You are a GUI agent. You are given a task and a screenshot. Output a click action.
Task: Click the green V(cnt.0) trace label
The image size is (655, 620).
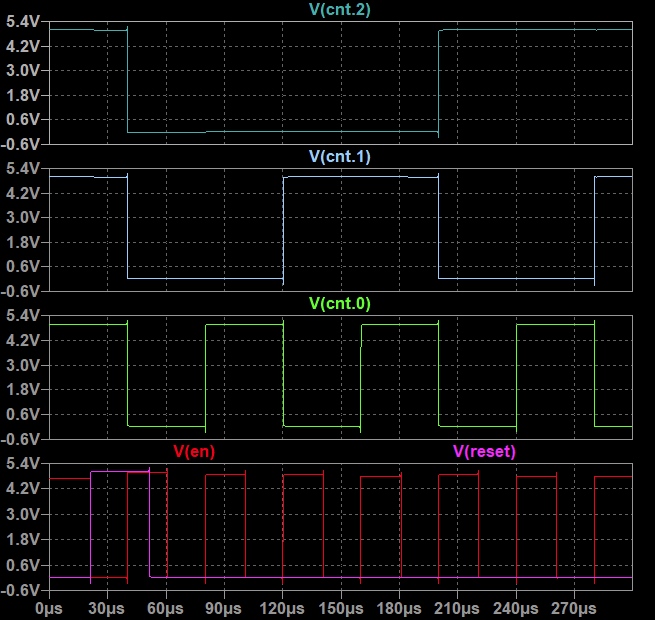point(340,304)
